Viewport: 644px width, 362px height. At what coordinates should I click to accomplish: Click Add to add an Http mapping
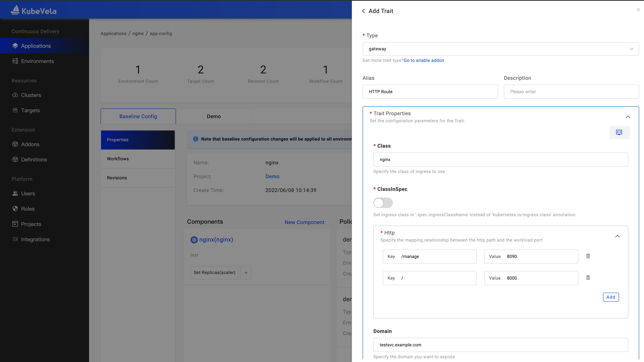610,297
